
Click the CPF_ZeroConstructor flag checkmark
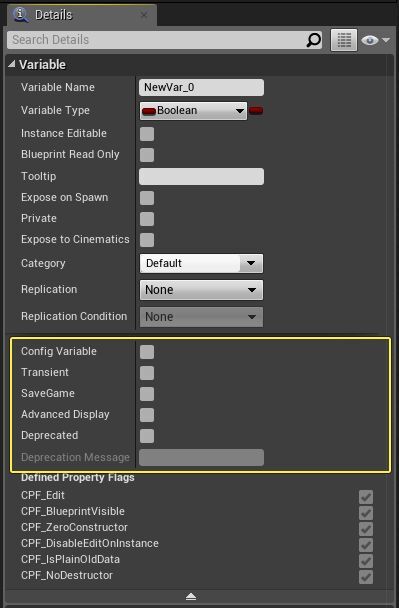point(366,529)
